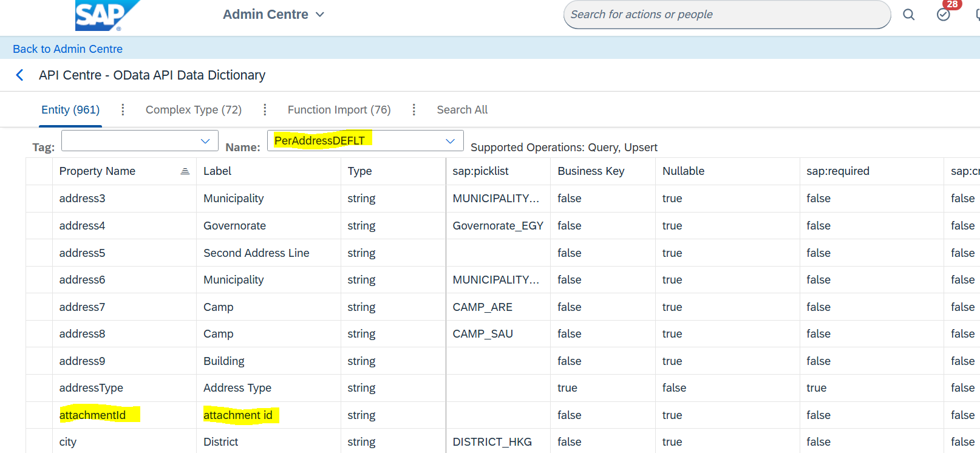Click the back arrow beside API Centre title
Screen dimensions: 980x453
coord(20,75)
